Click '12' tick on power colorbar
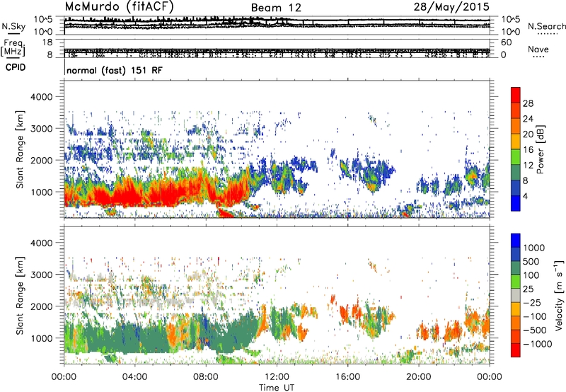 click(528, 166)
